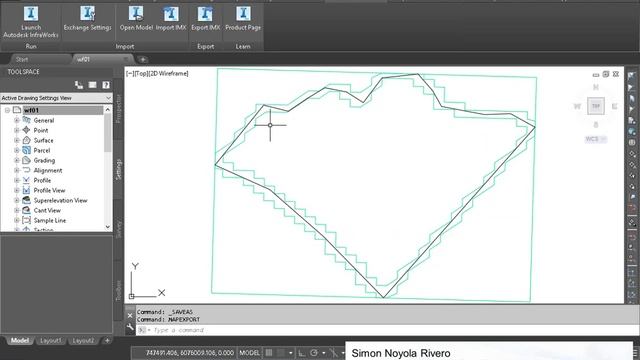Choose Export IMX in the ribbon
The image size is (640, 360).
tap(205, 19)
